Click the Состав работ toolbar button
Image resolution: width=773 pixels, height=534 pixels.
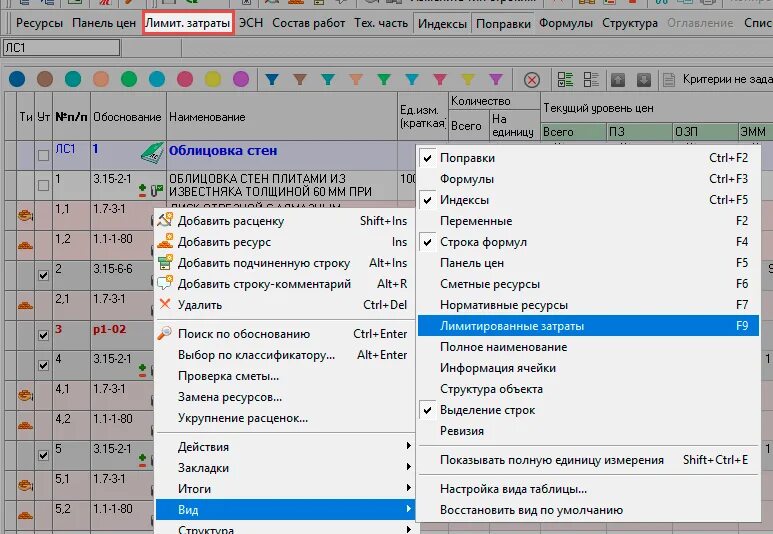[x=309, y=23]
